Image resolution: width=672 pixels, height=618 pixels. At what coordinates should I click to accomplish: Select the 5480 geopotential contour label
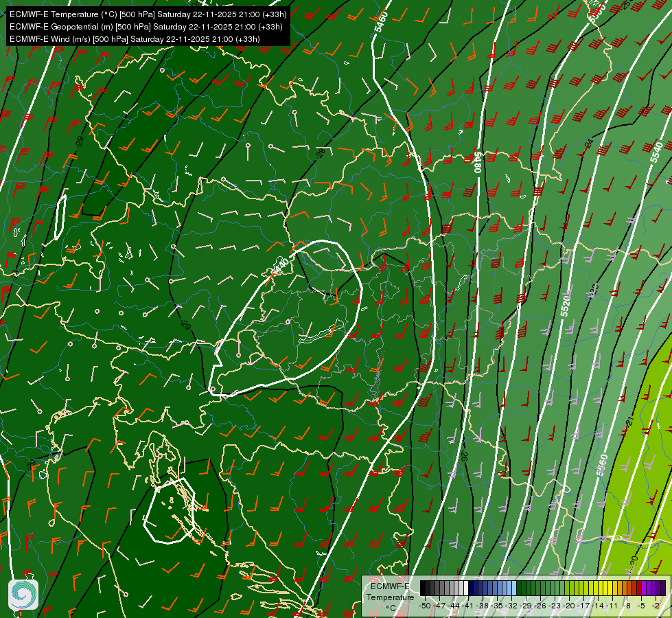[x=477, y=161]
